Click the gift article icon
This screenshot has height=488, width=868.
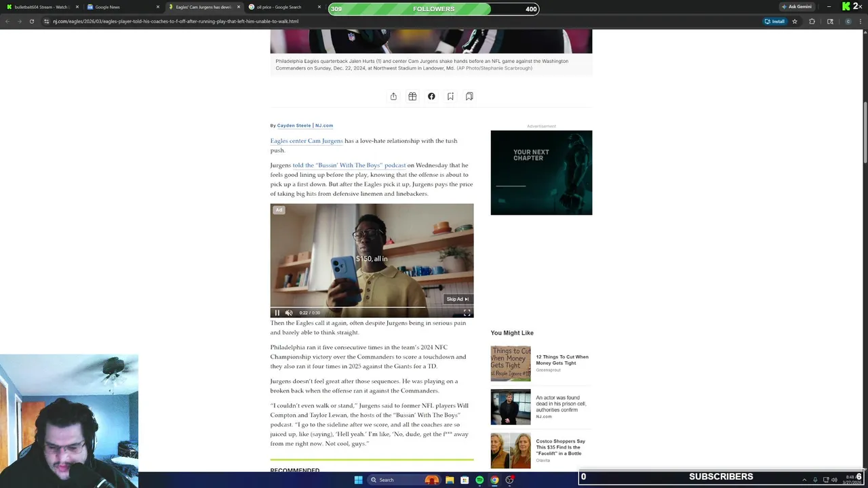pyautogui.click(x=412, y=96)
